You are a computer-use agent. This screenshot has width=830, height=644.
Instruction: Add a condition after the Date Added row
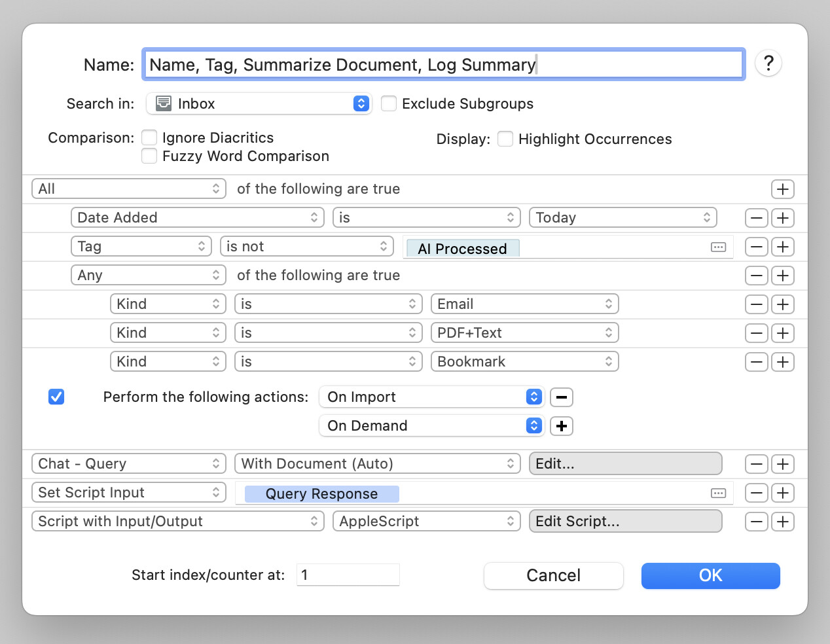[783, 218]
